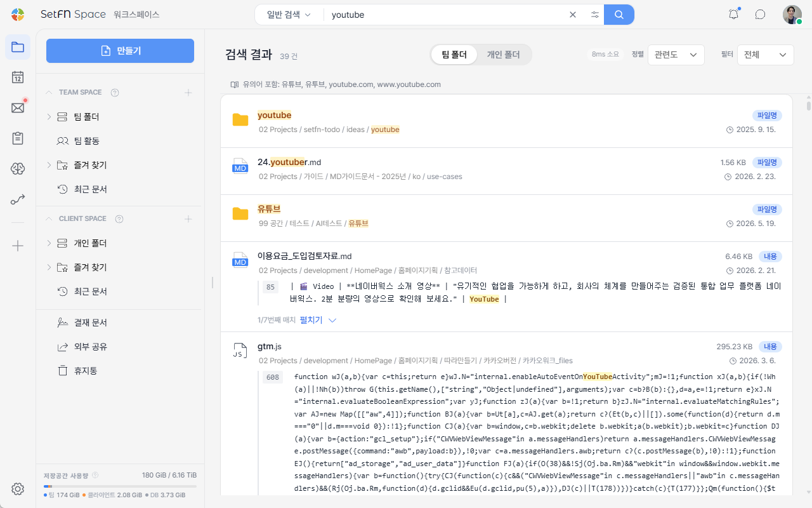Viewport: 812px width, 508px height.
Task: Click line number 85 in the markdown match
Action: (x=271, y=287)
